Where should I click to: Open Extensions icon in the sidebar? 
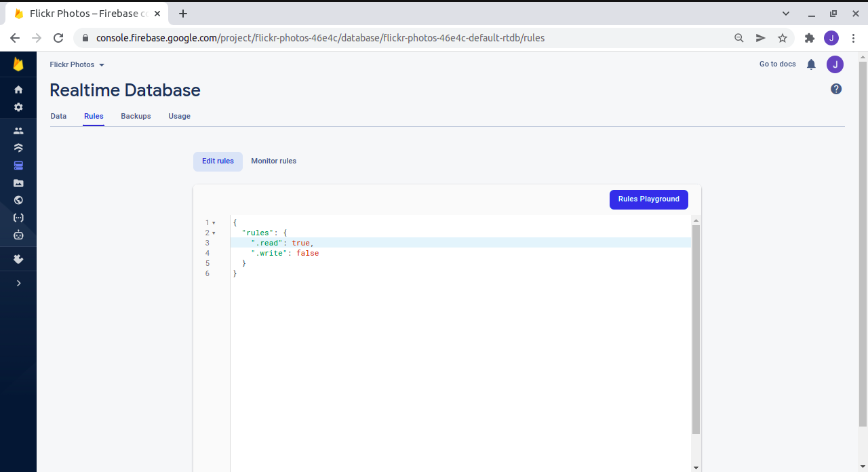(x=18, y=259)
